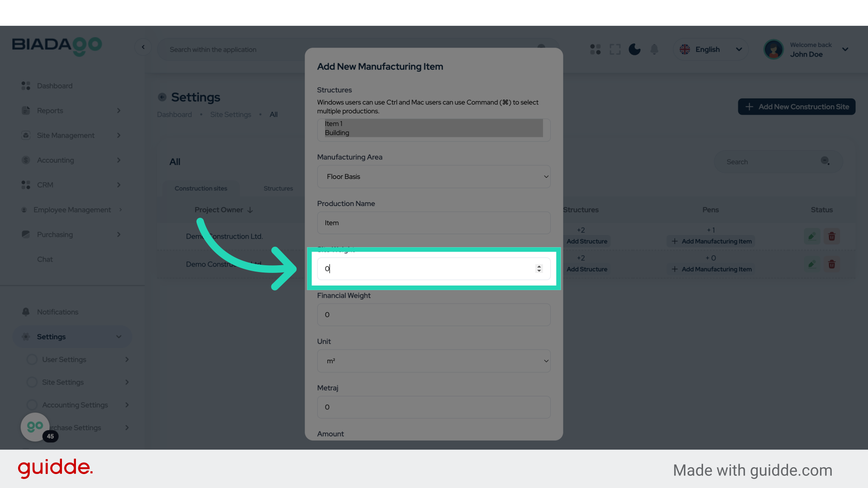Click Add Manufacturing Item on first row
Image resolution: width=868 pixels, height=488 pixels.
(711, 241)
